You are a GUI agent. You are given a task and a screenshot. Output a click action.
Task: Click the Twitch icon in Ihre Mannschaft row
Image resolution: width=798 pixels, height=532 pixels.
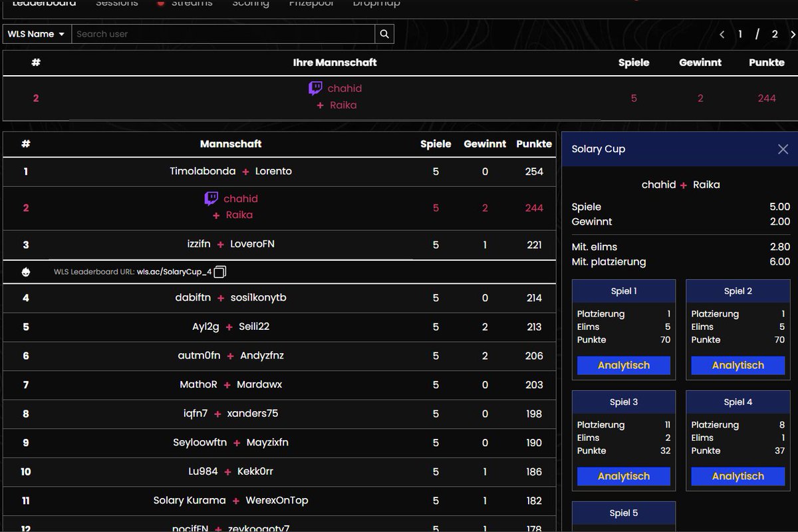[x=316, y=88]
